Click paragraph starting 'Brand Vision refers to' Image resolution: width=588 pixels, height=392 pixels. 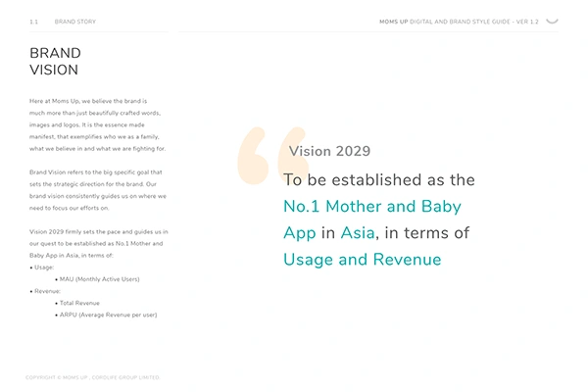tap(97, 190)
